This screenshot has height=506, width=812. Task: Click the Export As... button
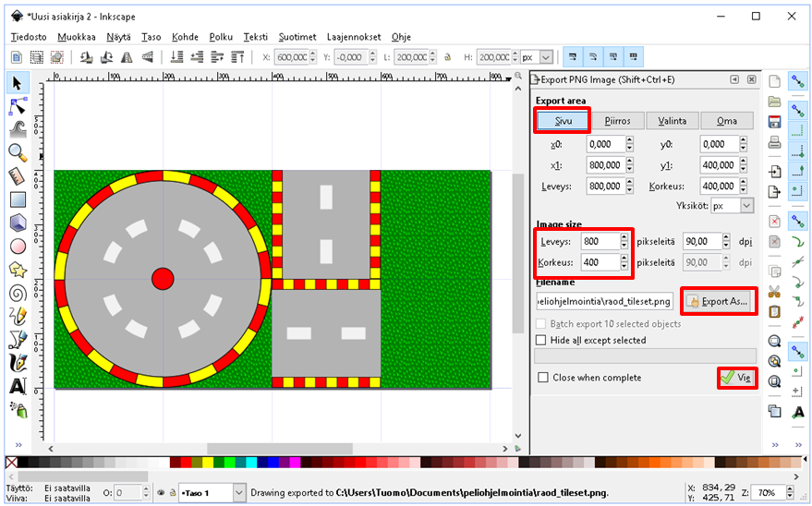click(719, 301)
